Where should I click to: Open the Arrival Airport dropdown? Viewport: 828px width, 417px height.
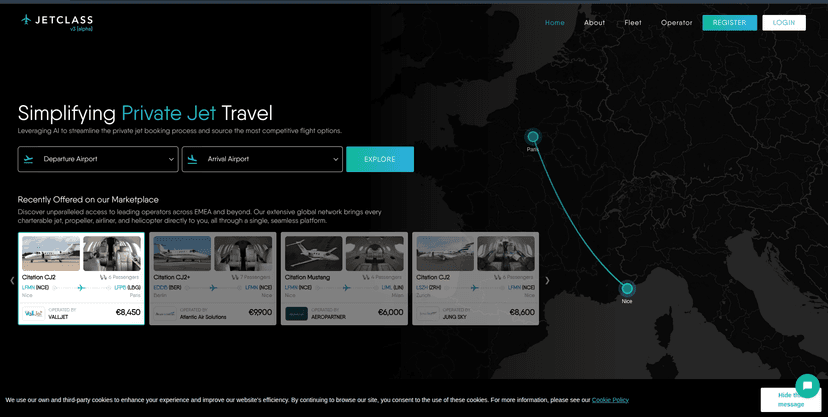pos(262,159)
